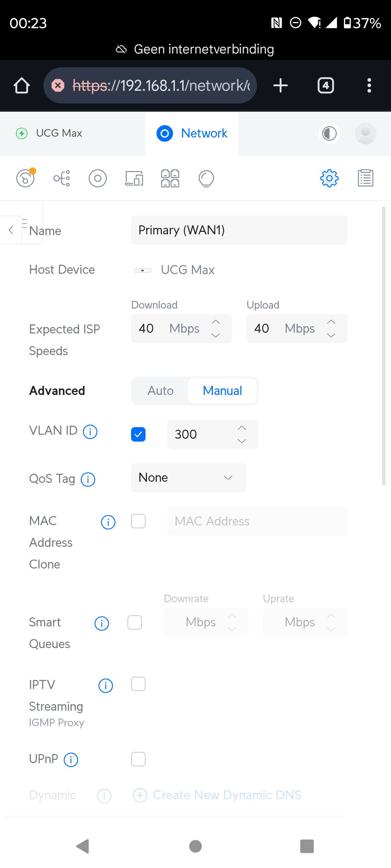Open the UniFi dashboard icon with orange dot
This screenshot has height=868, width=391.
point(26,178)
